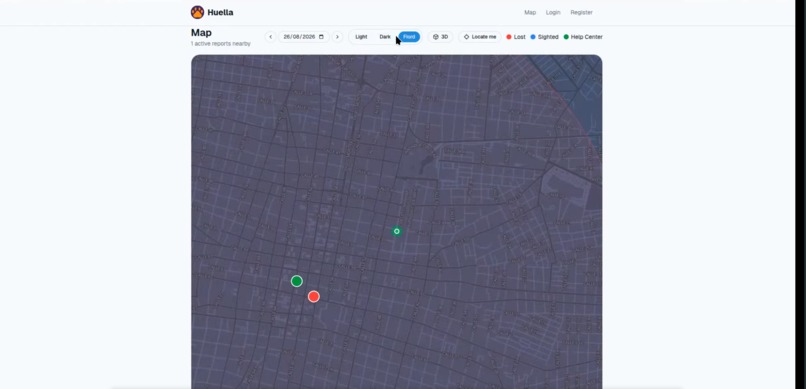Click the Huella brand name link

tap(221, 12)
